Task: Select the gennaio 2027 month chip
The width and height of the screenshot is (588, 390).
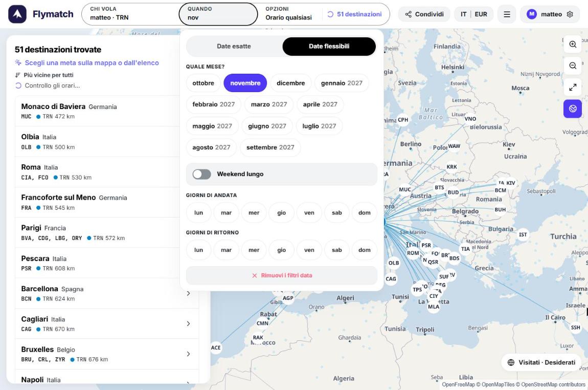Action: pos(342,83)
